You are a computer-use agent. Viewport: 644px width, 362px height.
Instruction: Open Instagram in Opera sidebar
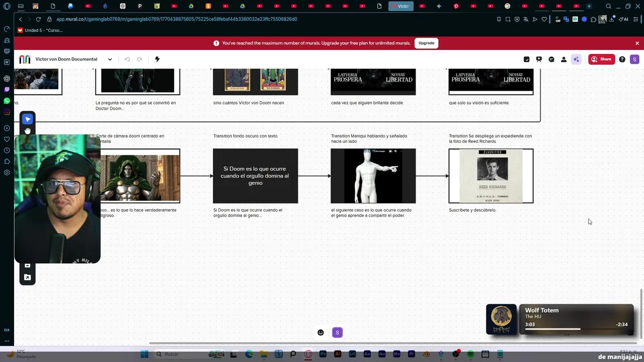click(7, 112)
